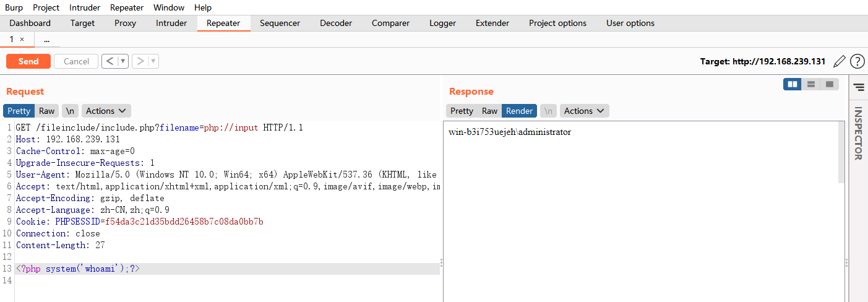The height and width of the screenshot is (302, 868).
Task: Switch to the Logger tab
Action: (443, 23)
